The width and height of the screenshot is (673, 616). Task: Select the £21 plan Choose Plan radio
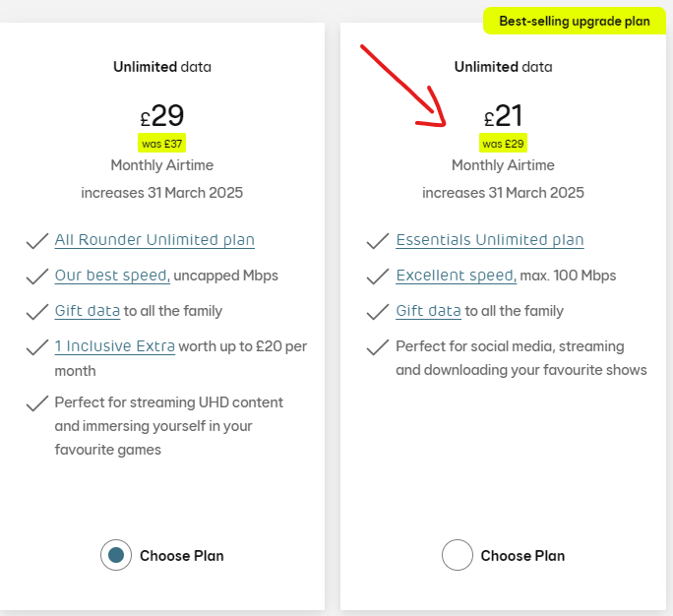pyautogui.click(x=458, y=555)
